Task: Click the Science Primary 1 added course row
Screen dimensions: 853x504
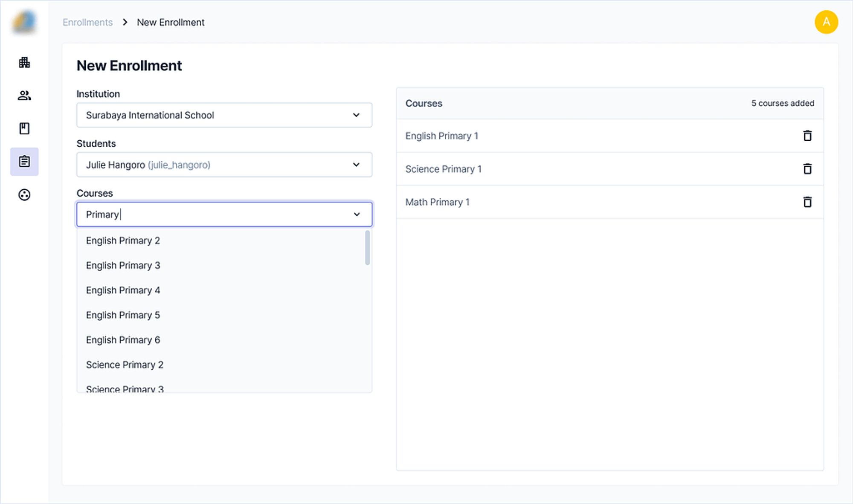Action: click(x=610, y=169)
